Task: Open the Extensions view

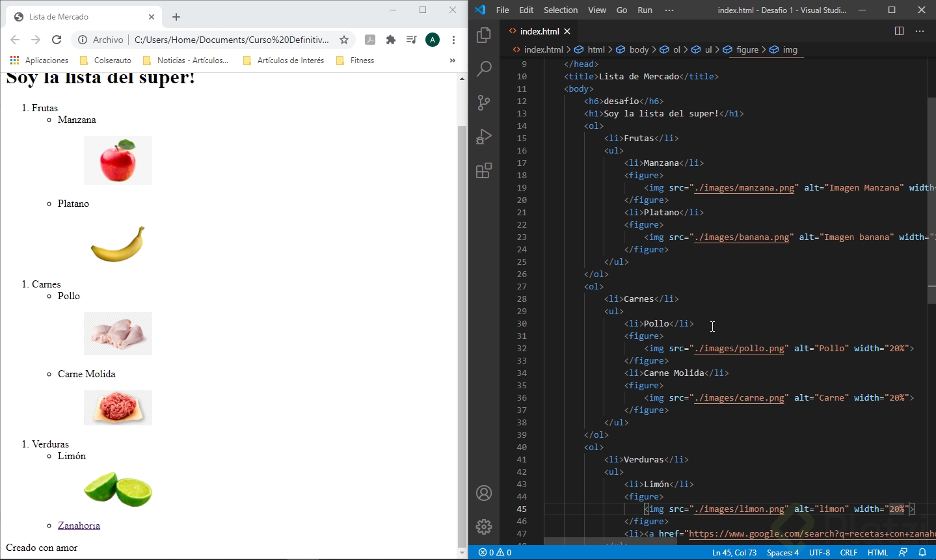Action: tap(484, 171)
